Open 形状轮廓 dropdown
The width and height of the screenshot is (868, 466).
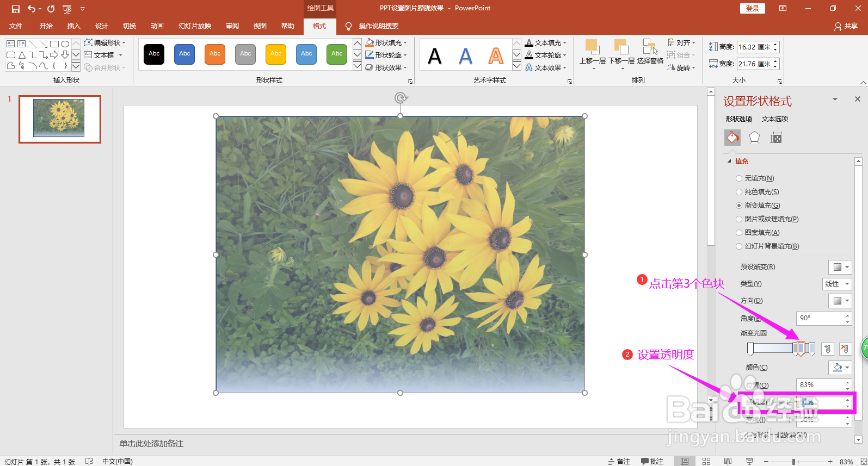(x=386, y=55)
